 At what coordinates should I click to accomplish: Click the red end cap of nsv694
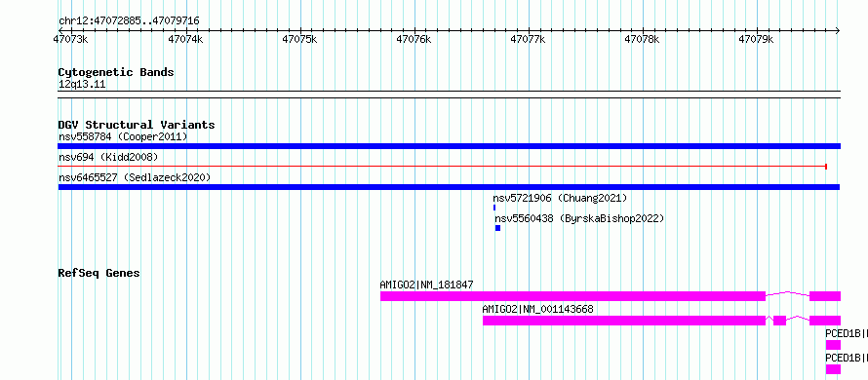pos(826,166)
